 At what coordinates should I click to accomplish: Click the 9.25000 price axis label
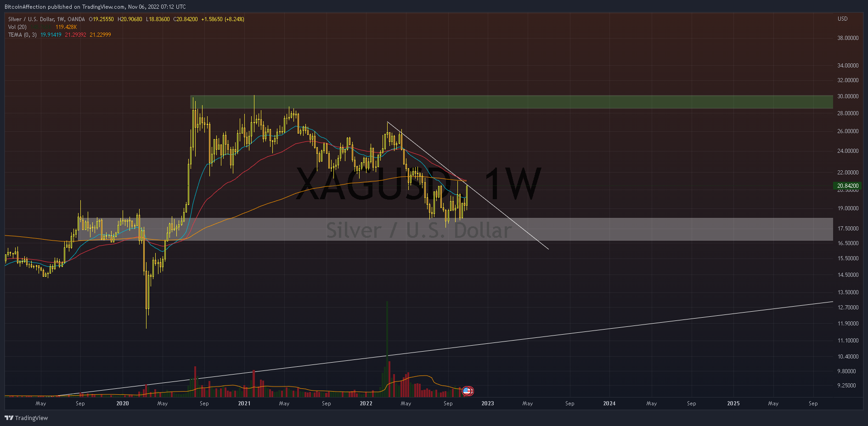(x=846, y=386)
